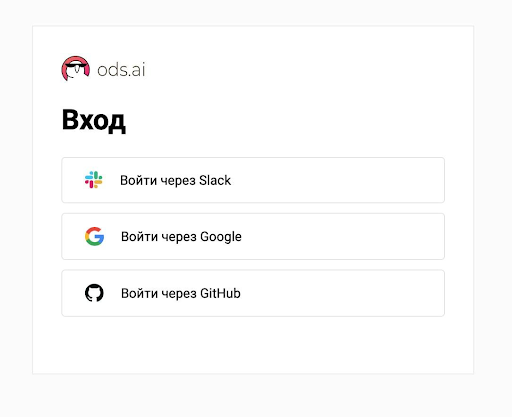
Task: Open the ods.ai text link beside logo
Action: [x=121, y=70]
